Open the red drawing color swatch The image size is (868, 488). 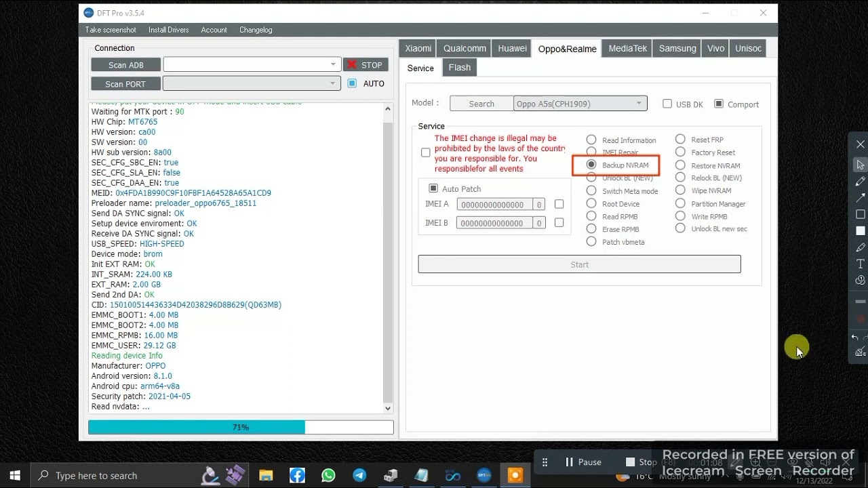[x=861, y=319]
